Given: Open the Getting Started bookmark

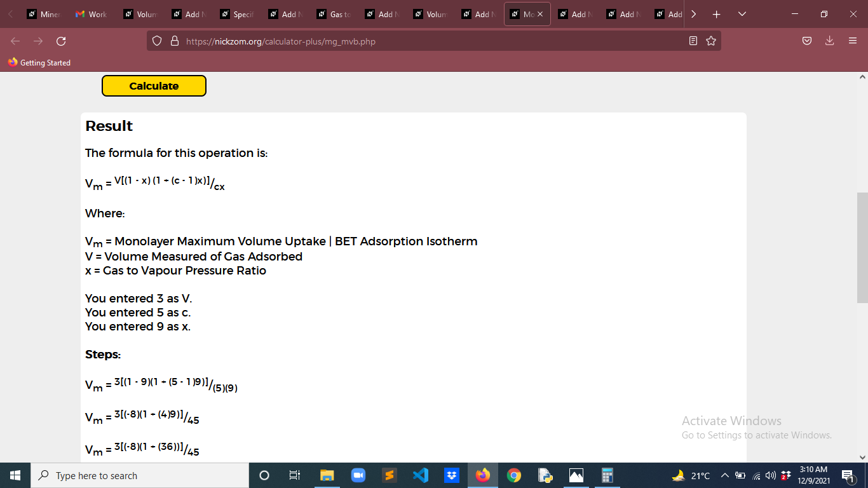Looking at the screenshot, I should pos(39,63).
